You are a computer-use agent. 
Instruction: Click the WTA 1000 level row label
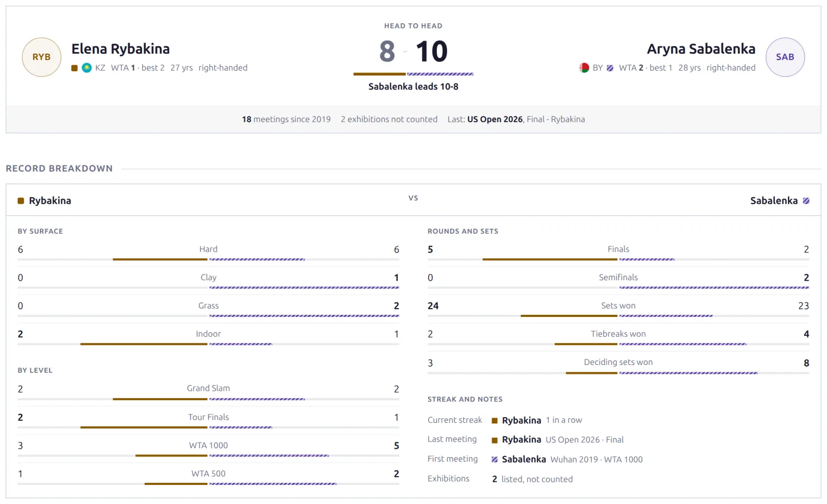tap(208, 446)
